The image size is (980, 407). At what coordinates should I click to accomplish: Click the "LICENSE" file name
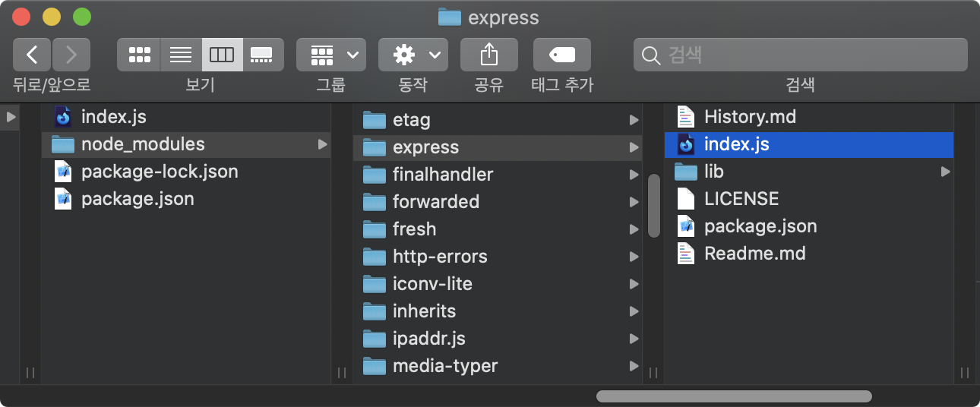pyautogui.click(x=741, y=198)
